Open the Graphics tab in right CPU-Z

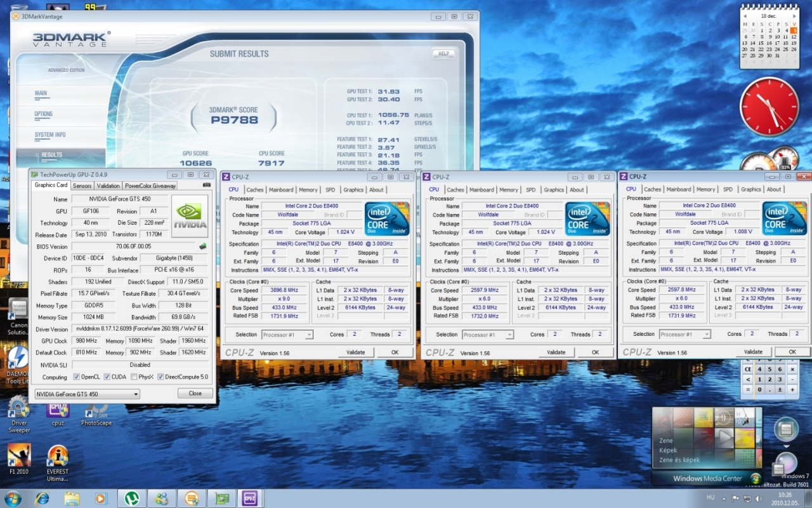tap(751, 189)
